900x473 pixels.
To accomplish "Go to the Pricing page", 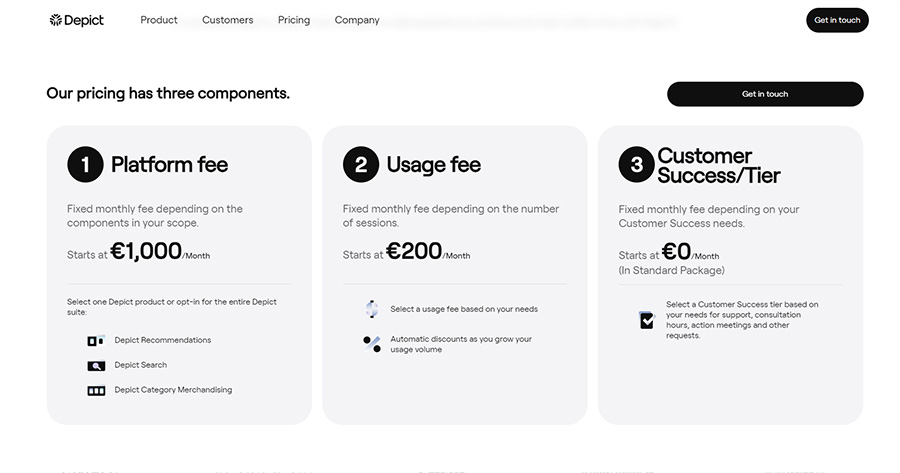I will [x=294, y=20].
